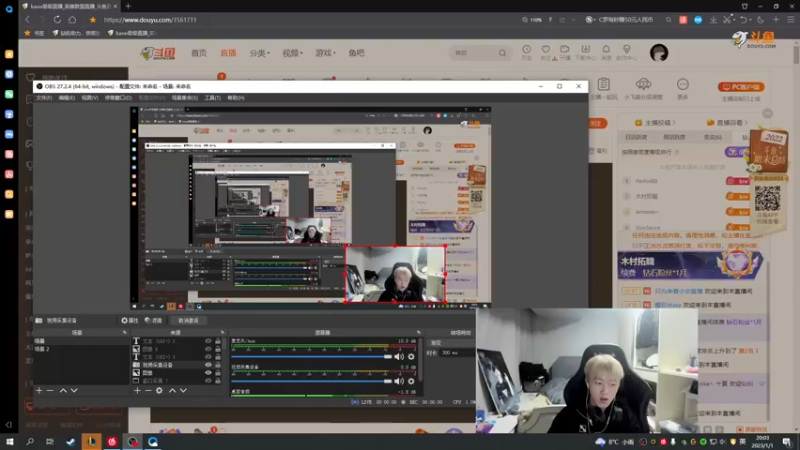
Task: Toggle lock on 文本 (GDI+) 2 source
Action: 218,341
